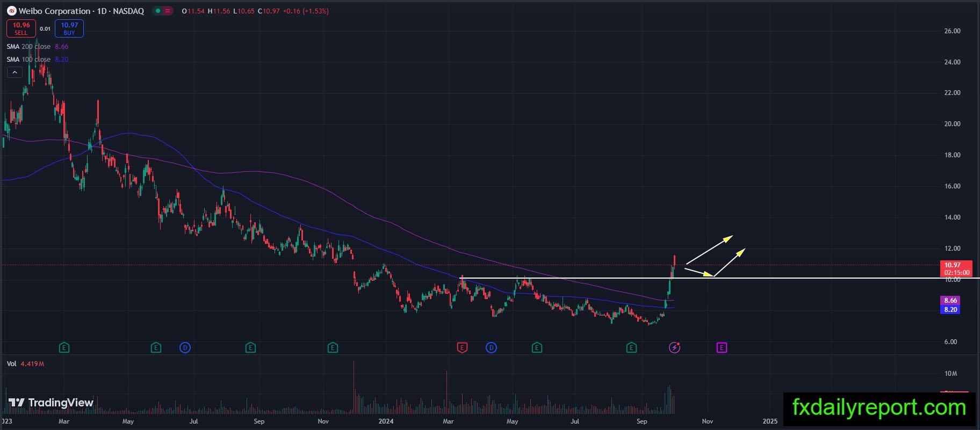The width and height of the screenshot is (980, 430).
Task: Click the 2024 label on the time axis
Action: pyautogui.click(x=386, y=421)
